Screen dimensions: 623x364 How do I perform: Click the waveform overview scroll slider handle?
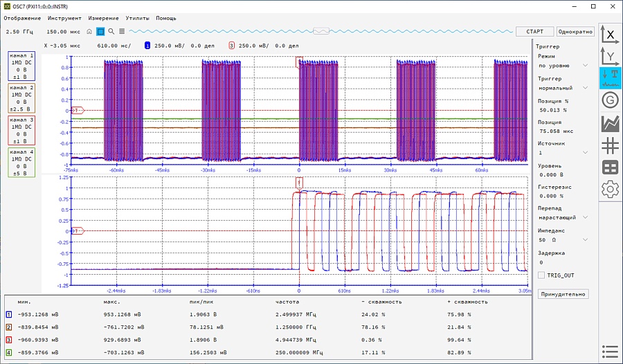(x=320, y=31)
